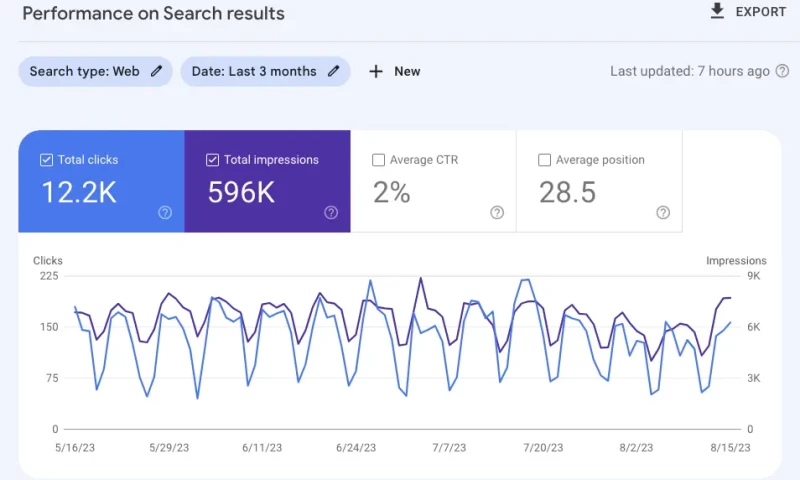Click the impressions peak above 7/7/23

coord(421,278)
